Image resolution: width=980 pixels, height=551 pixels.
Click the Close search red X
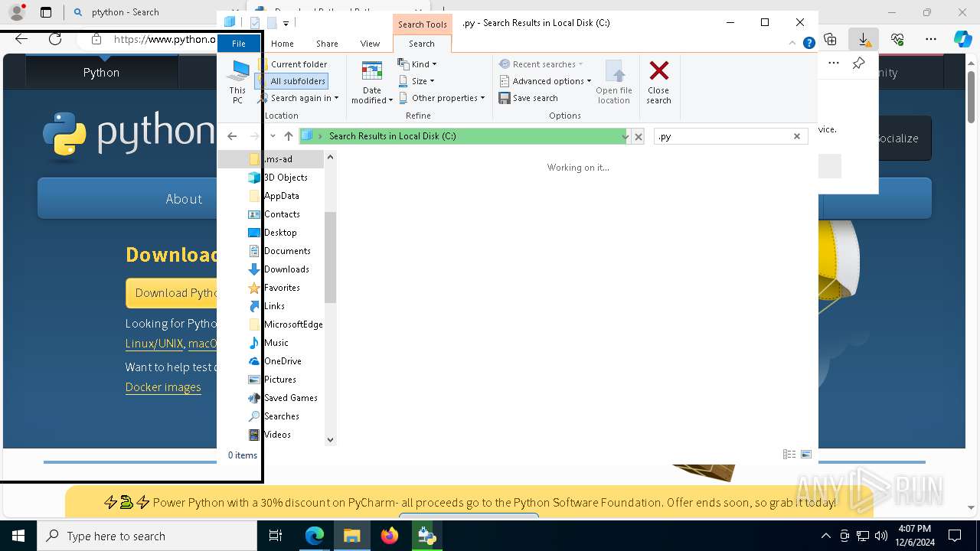coord(658,83)
